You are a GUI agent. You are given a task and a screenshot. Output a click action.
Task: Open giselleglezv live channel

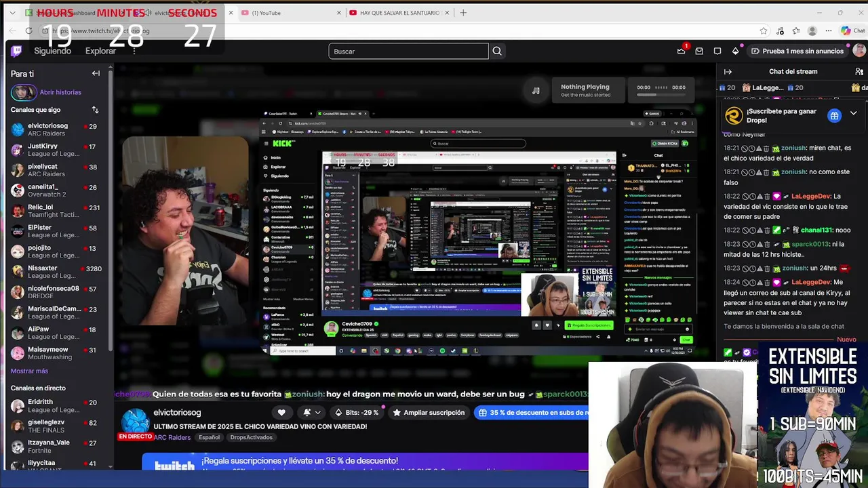(x=56, y=426)
